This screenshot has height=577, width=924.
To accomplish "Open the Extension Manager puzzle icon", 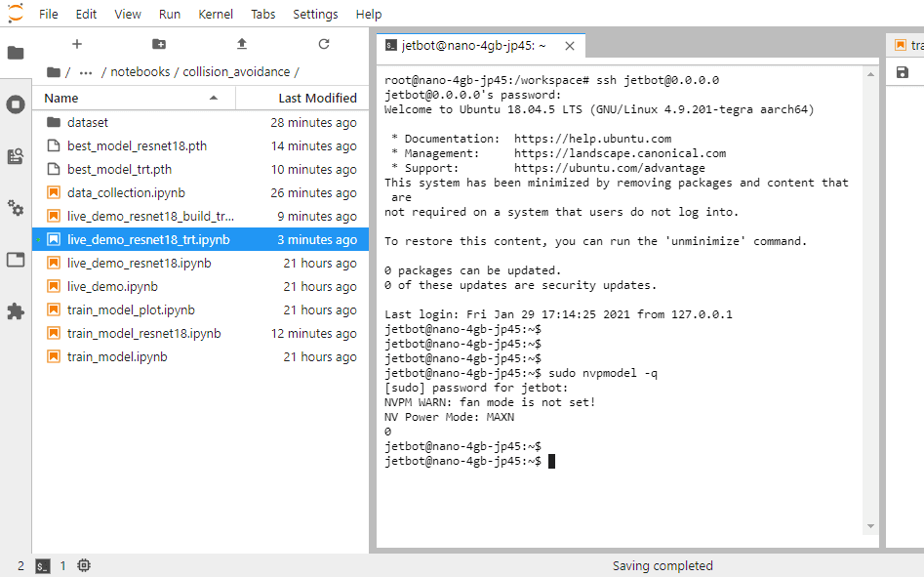I will coord(16,311).
